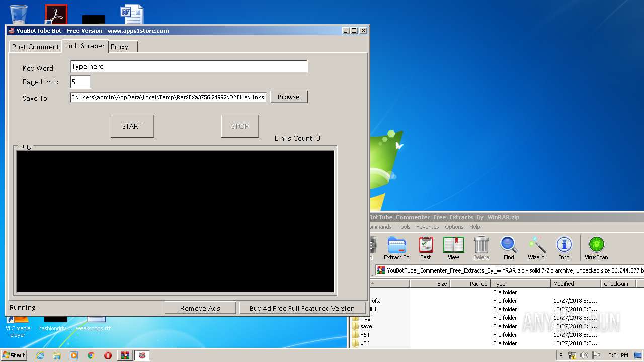Screen dimensions: 644x362
Task: Launch Google Chrome from the taskbar
Action: [x=91, y=355]
